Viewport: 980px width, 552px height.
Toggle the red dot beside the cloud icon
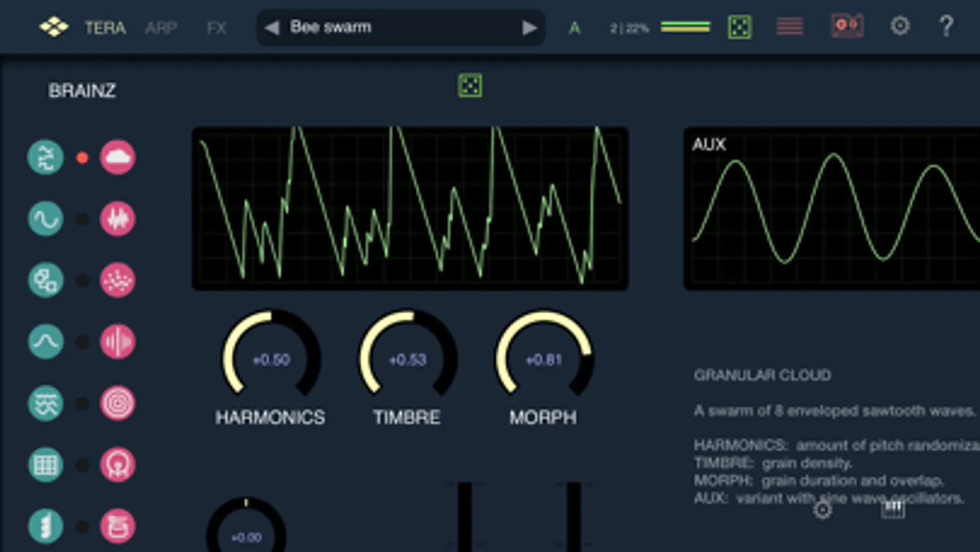[82, 158]
